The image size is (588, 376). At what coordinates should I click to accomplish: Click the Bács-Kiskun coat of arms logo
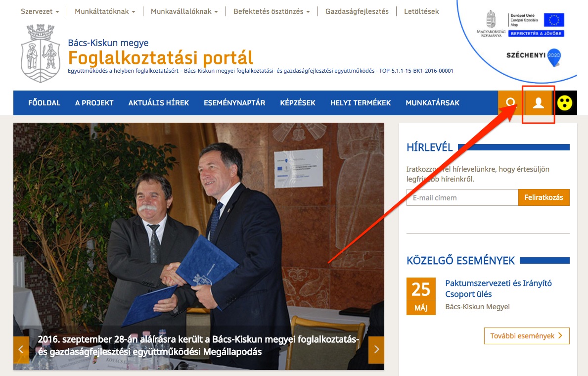41,53
